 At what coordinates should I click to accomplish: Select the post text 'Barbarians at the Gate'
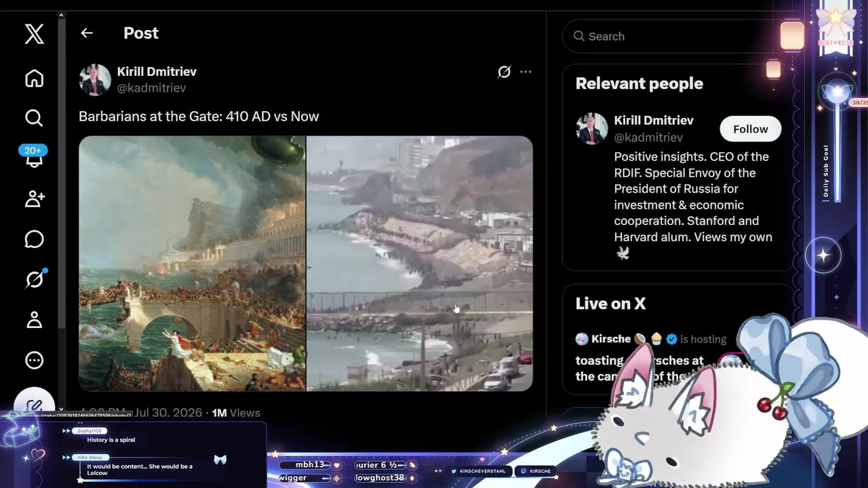151,117
